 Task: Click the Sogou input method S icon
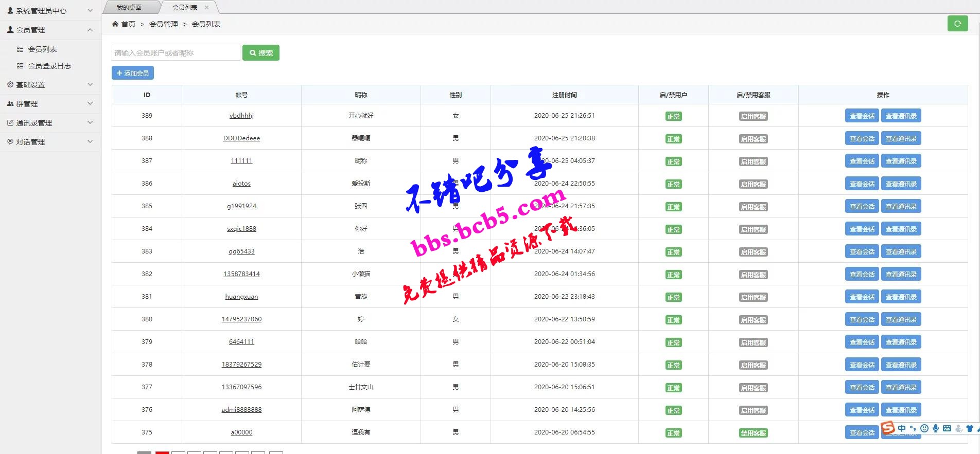coord(888,427)
